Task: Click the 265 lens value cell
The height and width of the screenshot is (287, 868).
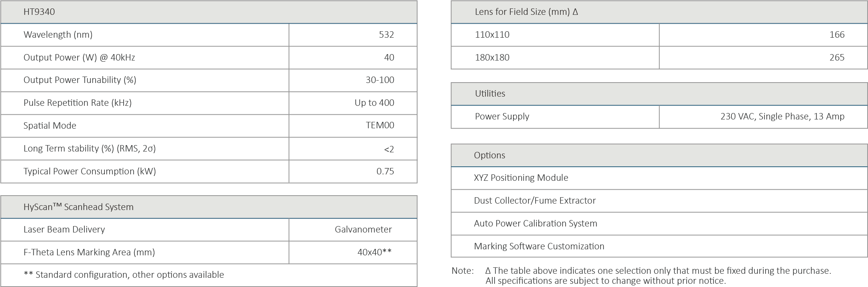Action: coord(837,57)
